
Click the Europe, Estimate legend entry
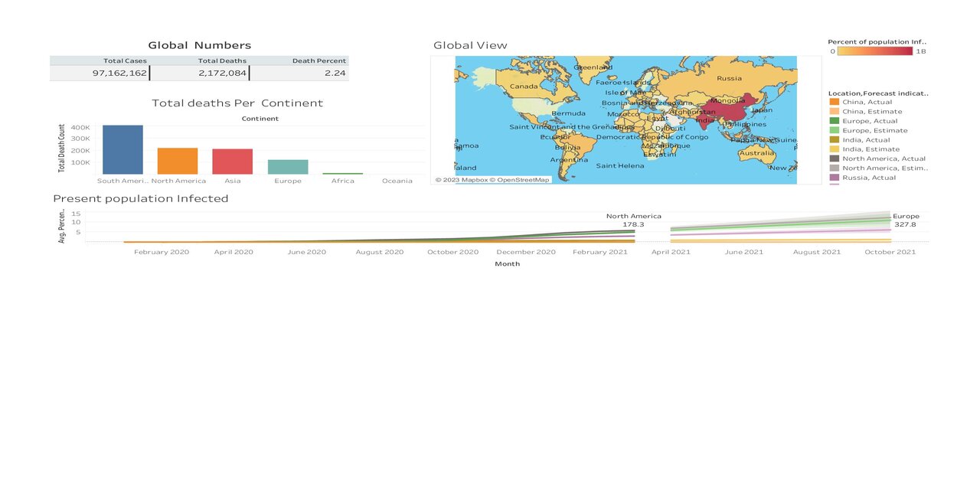tap(832, 129)
